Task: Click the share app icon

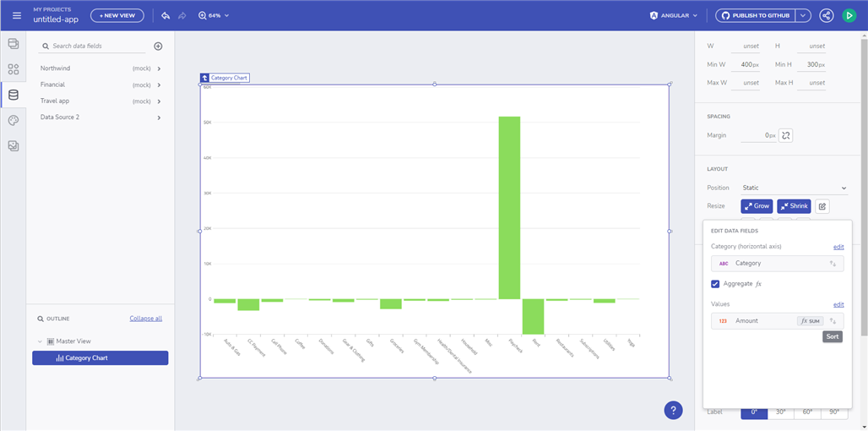Action: (826, 15)
